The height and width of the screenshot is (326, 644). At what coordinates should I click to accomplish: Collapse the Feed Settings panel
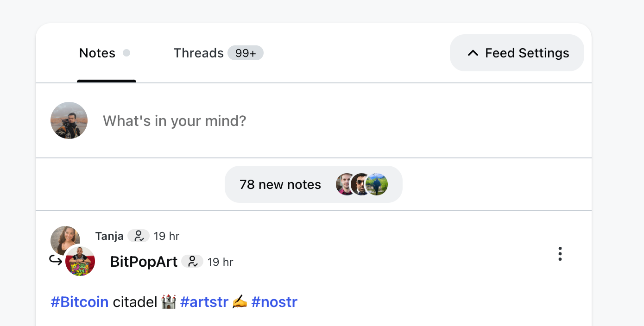click(517, 53)
